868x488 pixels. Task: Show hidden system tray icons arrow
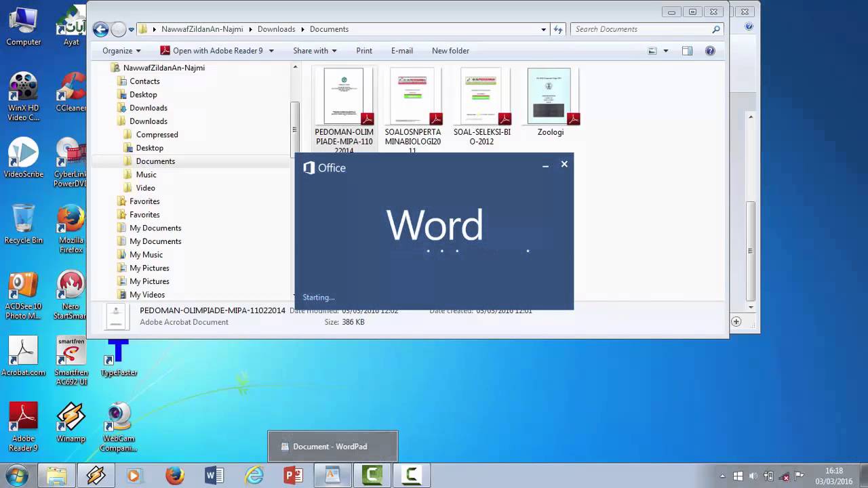tap(722, 476)
